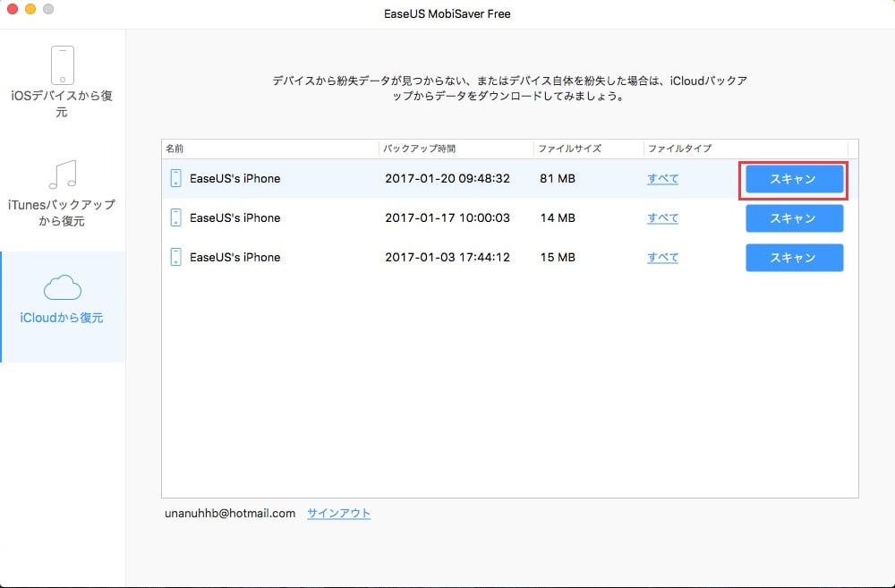The width and height of the screenshot is (895, 588).
Task: Click the unanuhhb@hotmail.com account text
Action: 230,513
